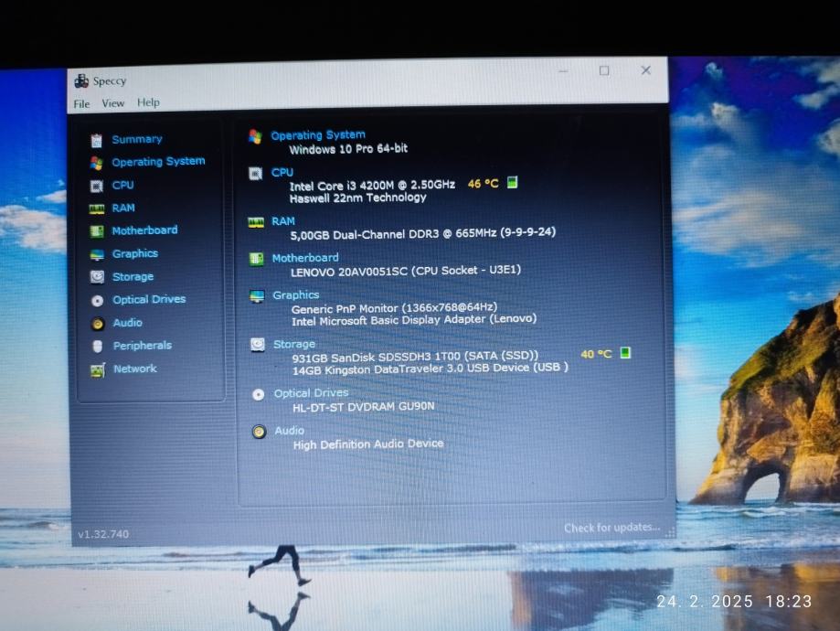Click the Check for updates link
The height and width of the screenshot is (631, 840).
611,528
